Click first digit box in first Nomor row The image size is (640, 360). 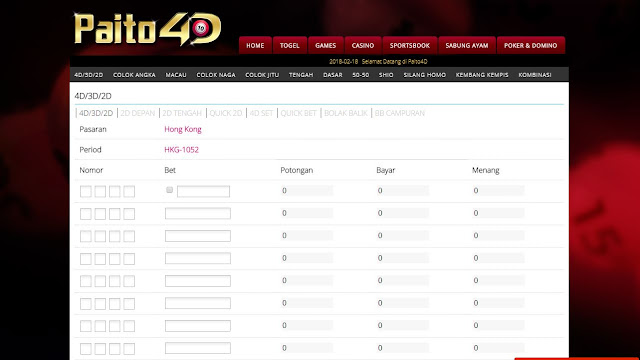coord(86,191)
